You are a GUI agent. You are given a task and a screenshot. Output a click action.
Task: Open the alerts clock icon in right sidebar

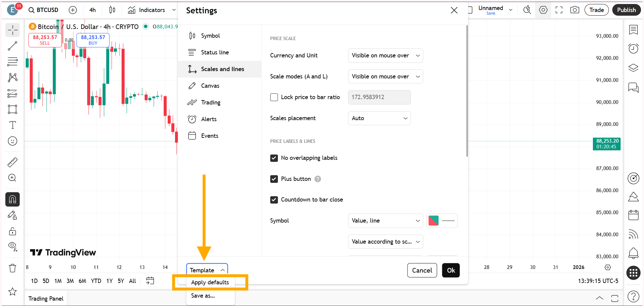[x=633, y=49]
